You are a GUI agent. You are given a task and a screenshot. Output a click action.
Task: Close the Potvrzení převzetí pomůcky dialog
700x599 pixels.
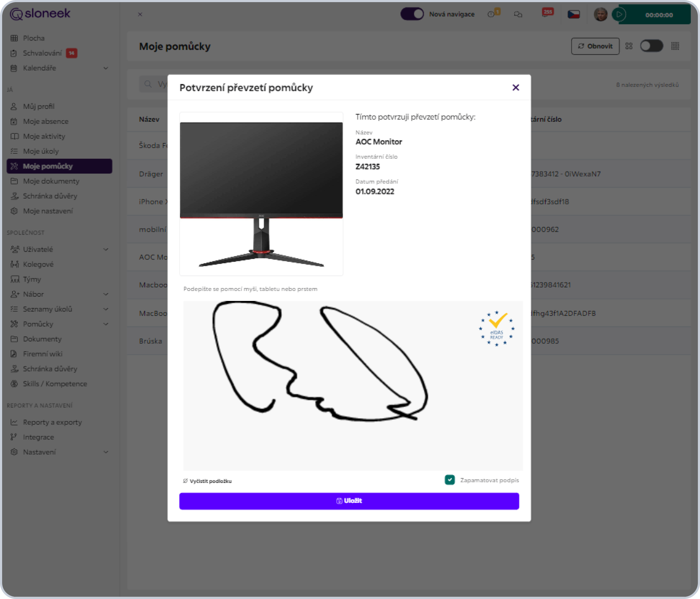click(x=516, y=87)
